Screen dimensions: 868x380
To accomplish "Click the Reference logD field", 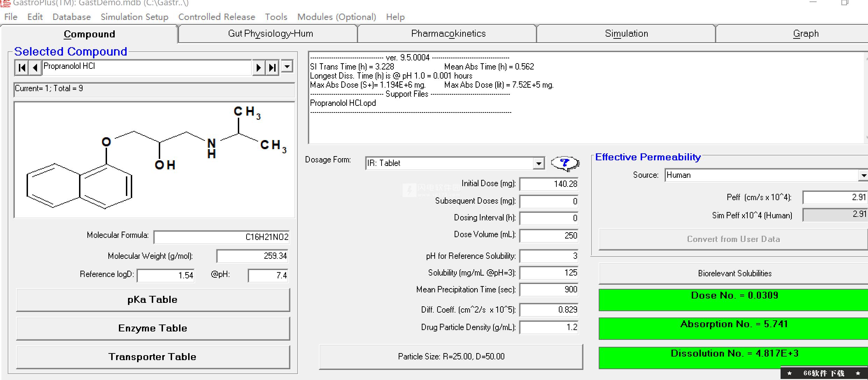I will pyautogui.click(x=166, y=276).
